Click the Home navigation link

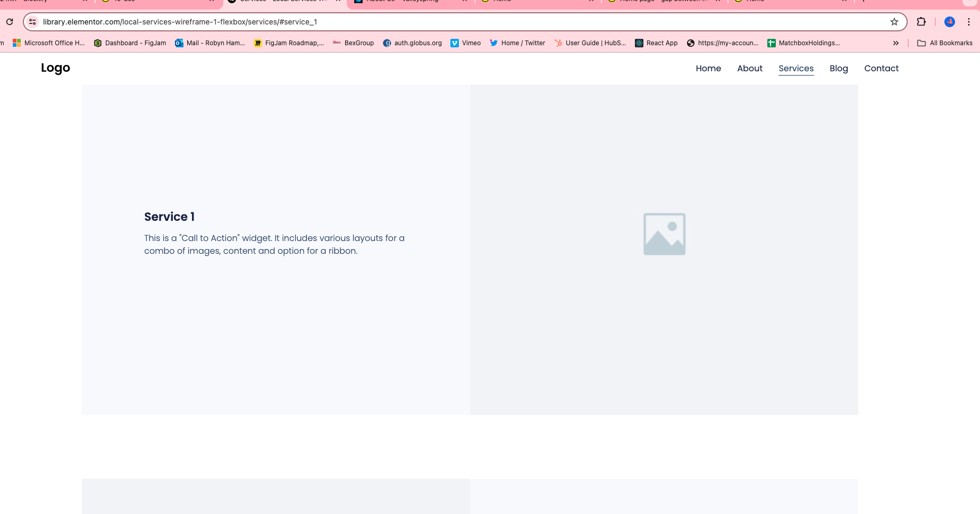pos(708,68)
